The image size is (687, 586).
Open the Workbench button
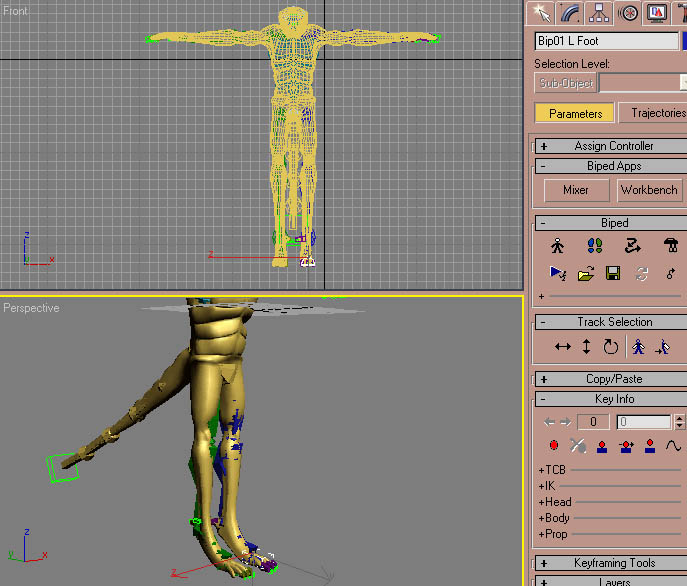pos(648,190)
